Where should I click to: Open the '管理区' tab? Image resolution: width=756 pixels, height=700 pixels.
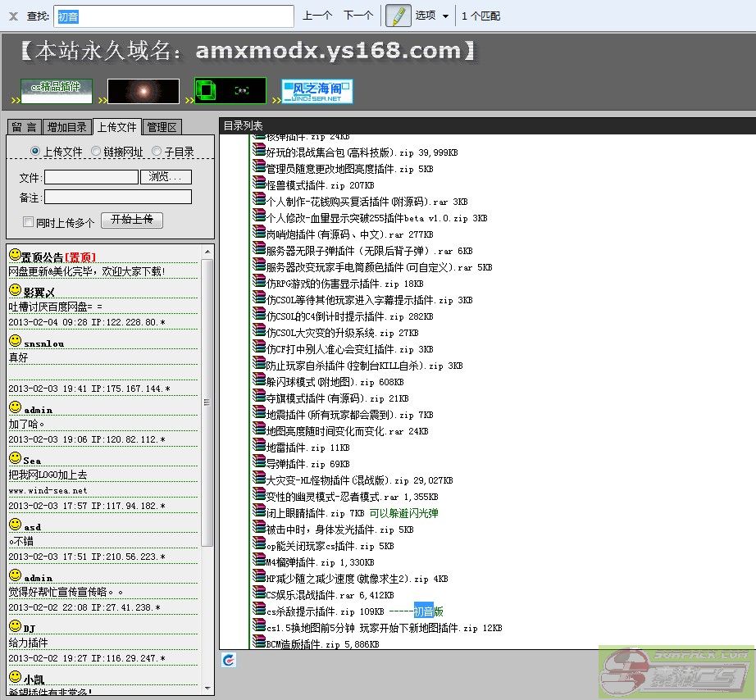click(x=161, y=127)
